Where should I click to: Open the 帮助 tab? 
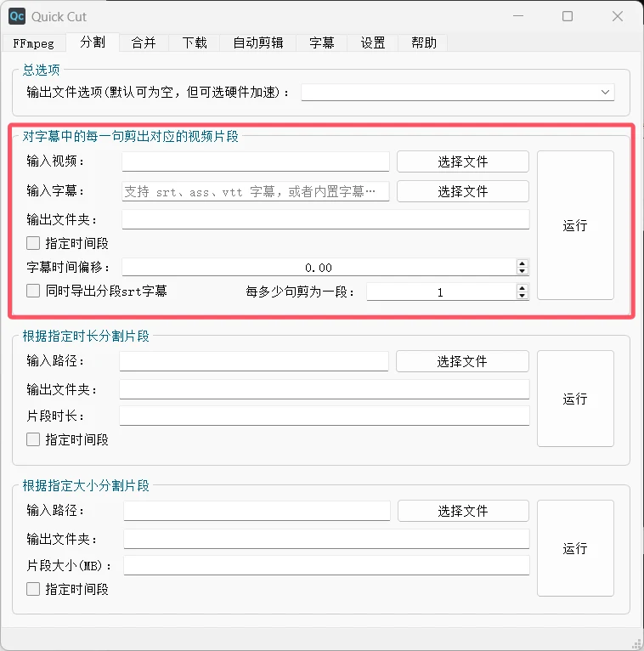[x=424, y=42]
